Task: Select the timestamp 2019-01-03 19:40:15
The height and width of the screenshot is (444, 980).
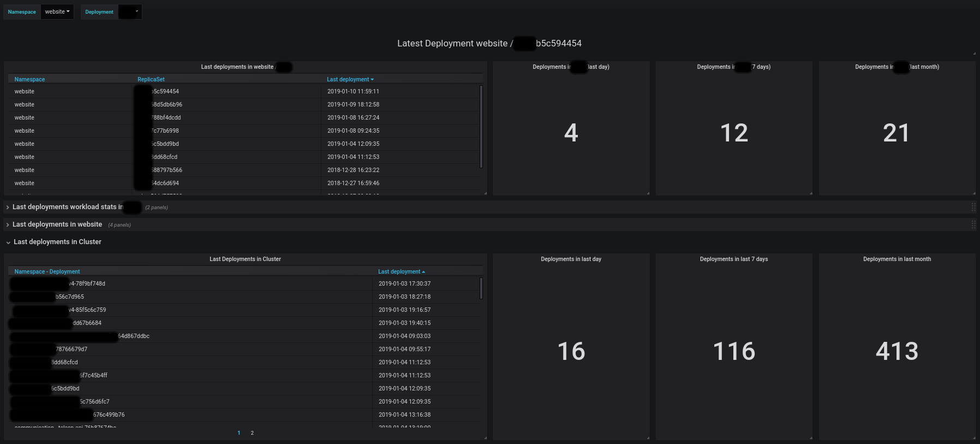Action: coord(405,323)
